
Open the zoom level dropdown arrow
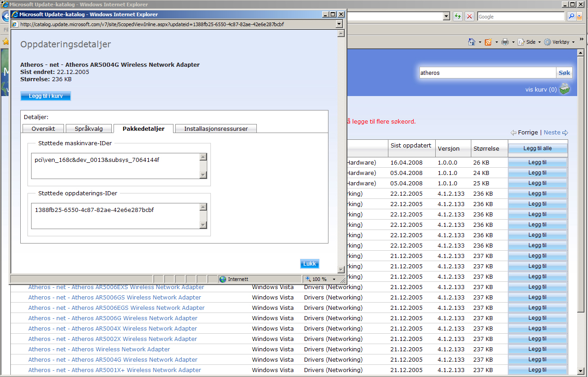pos(333,279)
